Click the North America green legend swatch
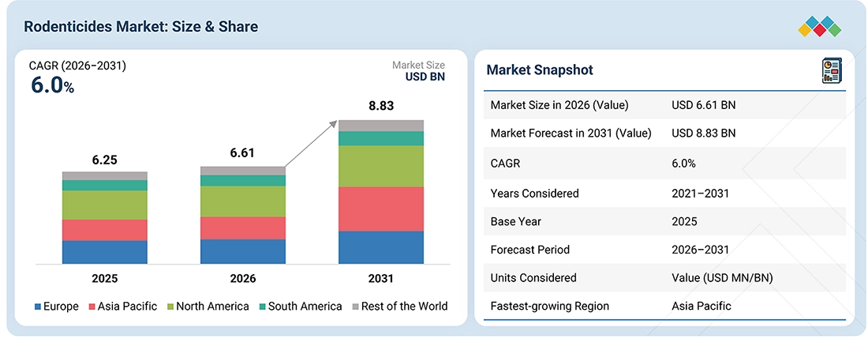The height and width of the screenshot is (339, 868). point(170,307)
